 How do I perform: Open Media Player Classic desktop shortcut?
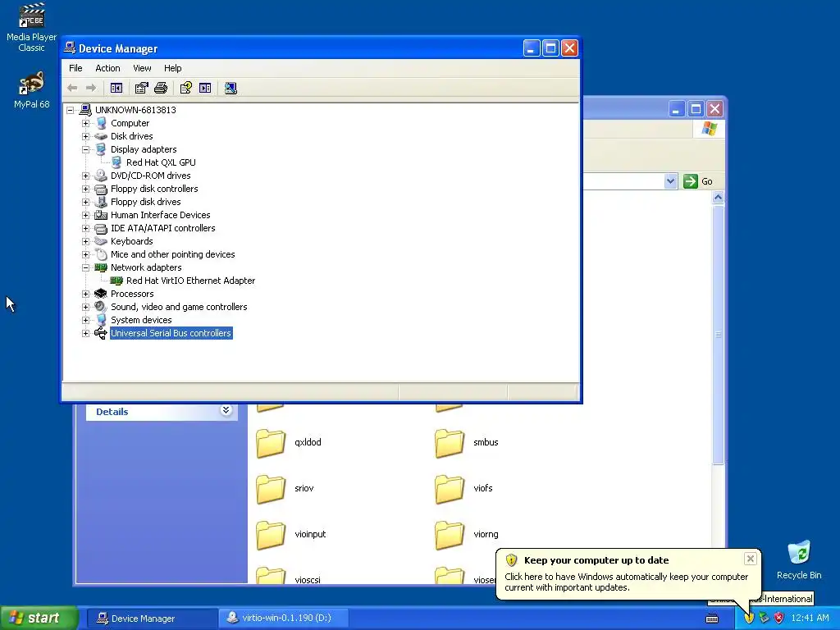click(x=32, y=27)
